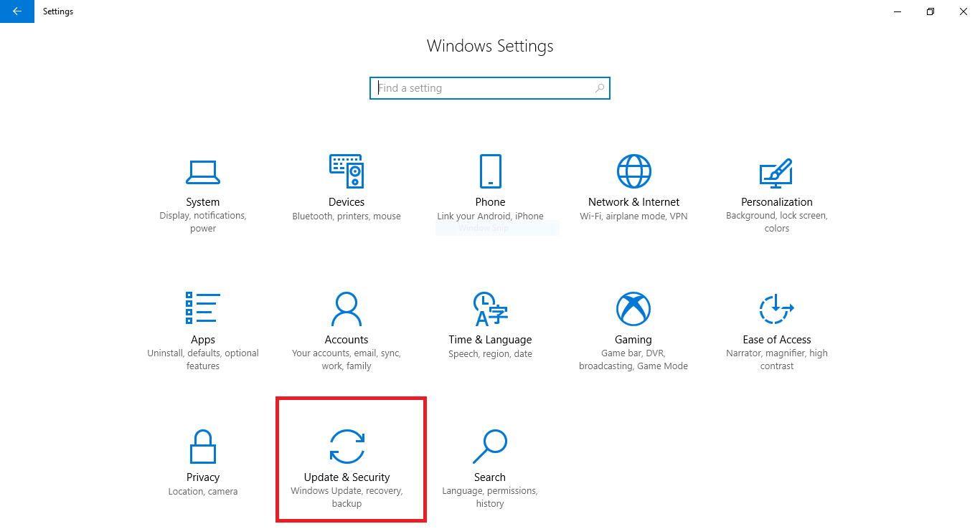Open Gaming via the Xbox icon

click(x=633, y=309)
